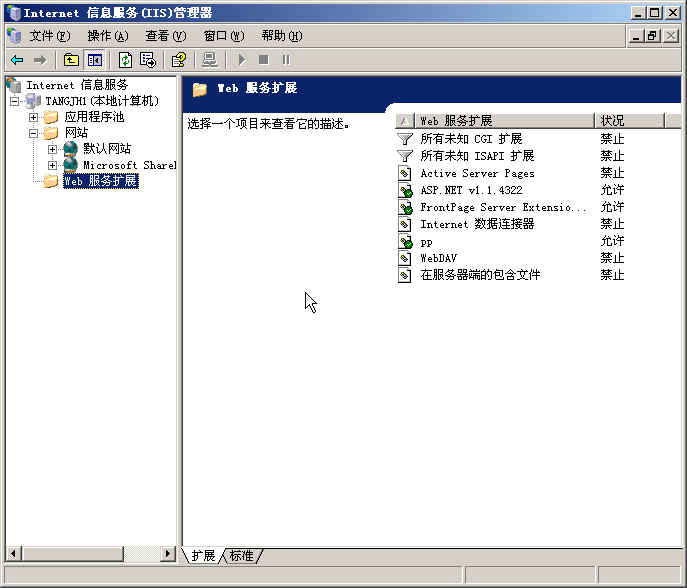Open the 操作(A) menu
This screenshot has height=588, width=687.
coord(107,36)
